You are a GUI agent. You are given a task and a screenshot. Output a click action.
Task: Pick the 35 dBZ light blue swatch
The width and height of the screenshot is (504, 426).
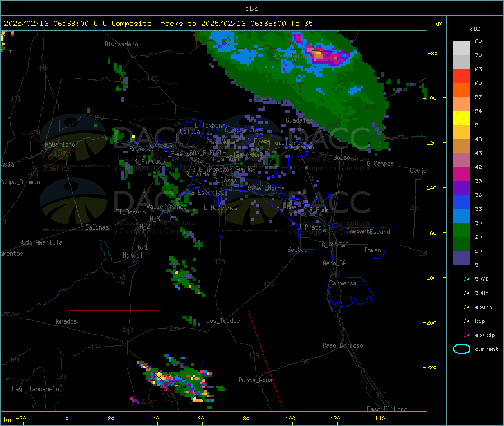(x=461, y=216)
